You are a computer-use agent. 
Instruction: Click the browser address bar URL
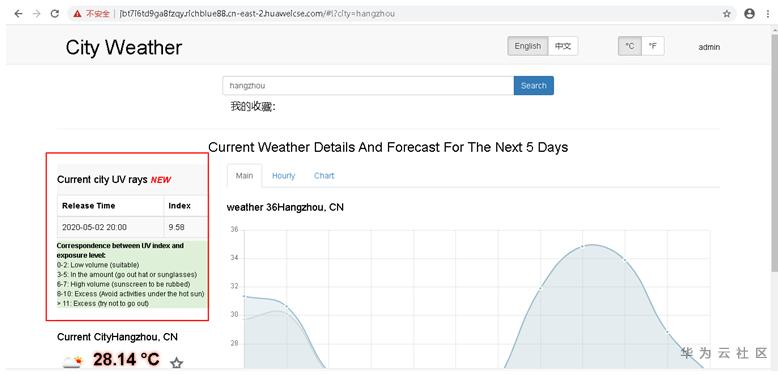(x=257, y=14)
